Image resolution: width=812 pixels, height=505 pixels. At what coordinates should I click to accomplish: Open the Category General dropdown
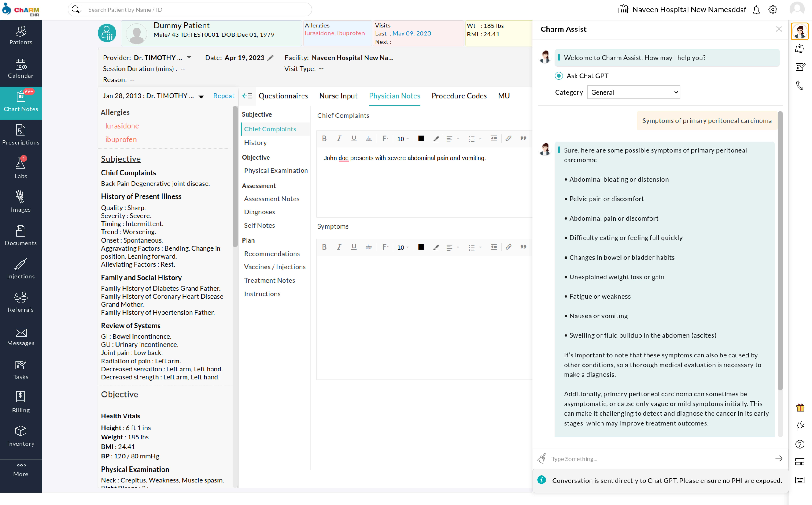coord(633,92)
